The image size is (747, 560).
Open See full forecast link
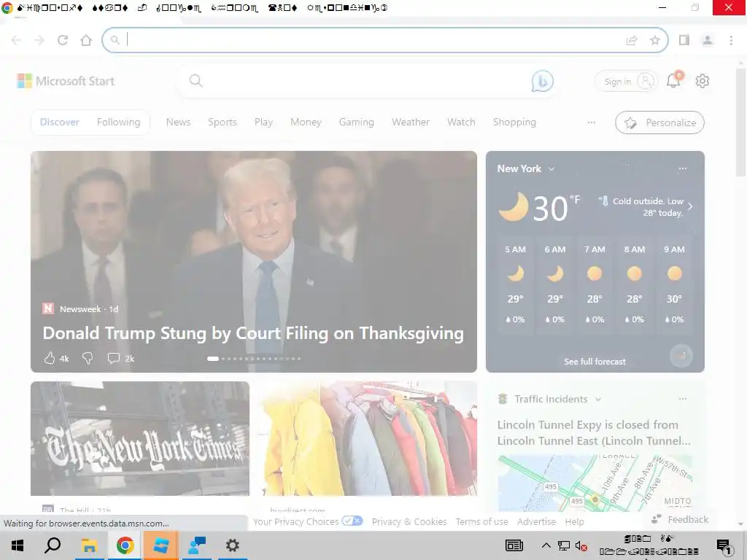[x=595, y=362]
